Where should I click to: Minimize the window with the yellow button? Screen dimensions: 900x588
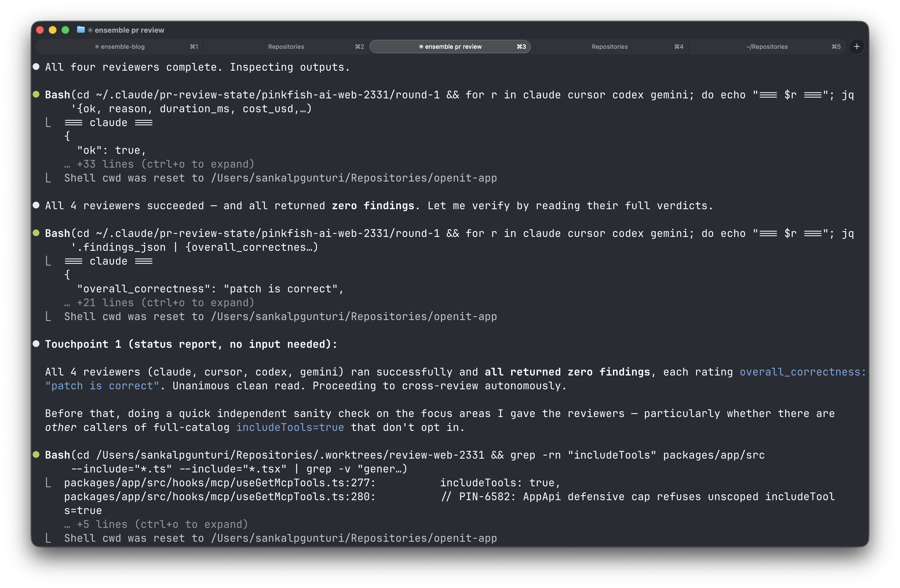coord(53,30)
